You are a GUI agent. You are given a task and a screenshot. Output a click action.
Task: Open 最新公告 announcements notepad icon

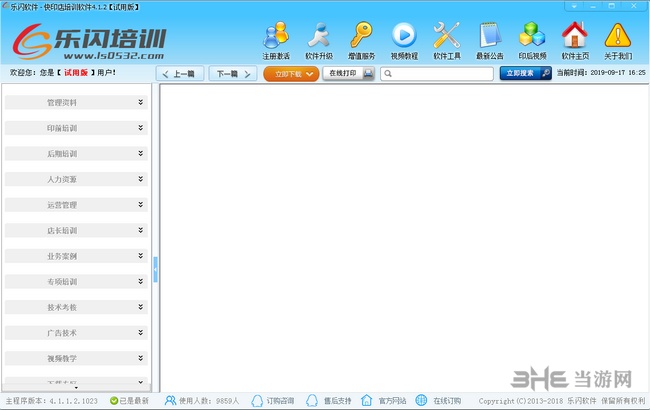489,39
